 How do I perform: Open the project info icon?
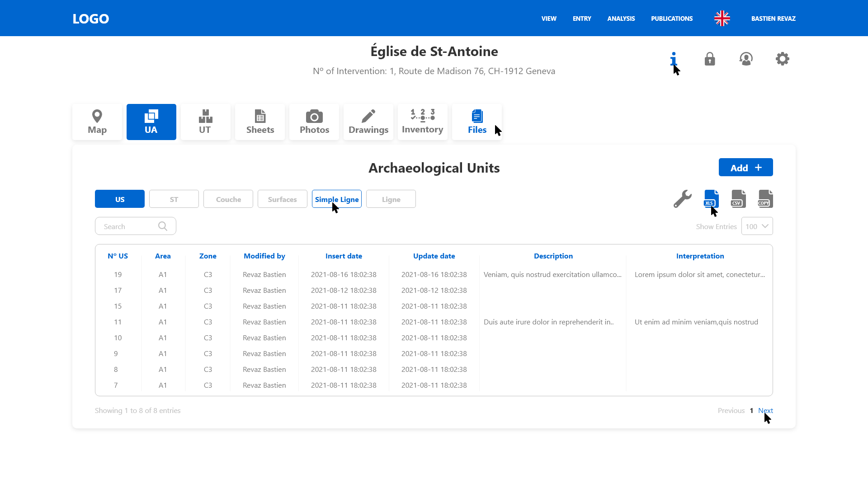tap(674, 59)
